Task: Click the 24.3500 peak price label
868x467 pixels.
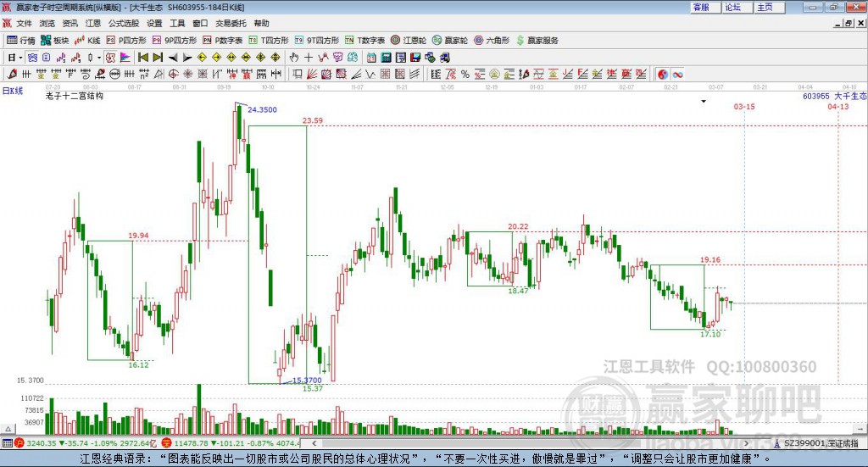Action: 262,109
